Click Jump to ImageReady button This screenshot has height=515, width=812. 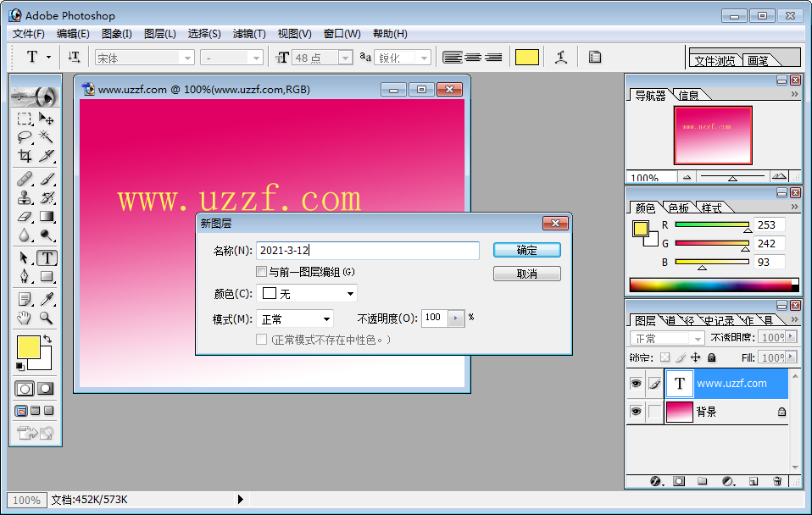36,433
